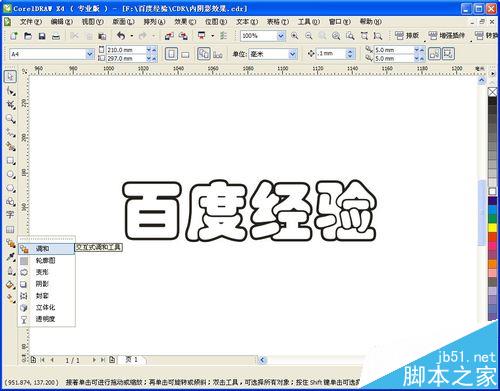The width and height of the screenshot is (500, 391).
Task: Expand the A4 paper size dropdown
Action: tap(90, 54)
